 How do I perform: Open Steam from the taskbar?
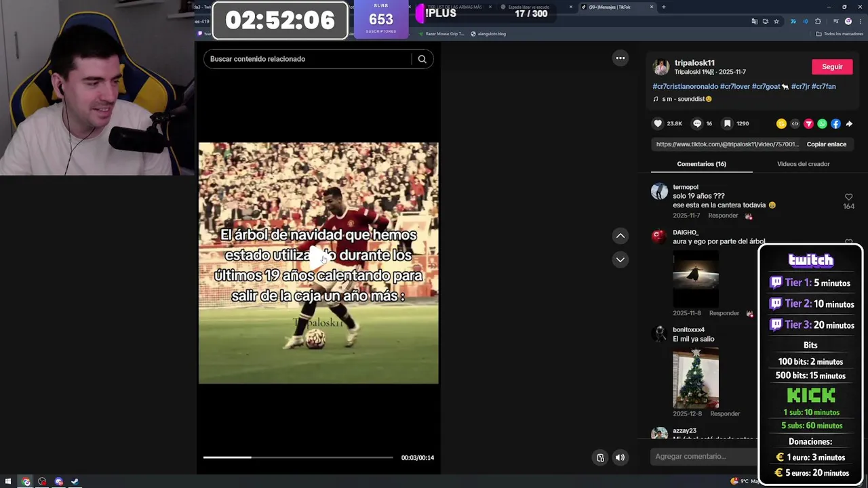click(75, 482)
